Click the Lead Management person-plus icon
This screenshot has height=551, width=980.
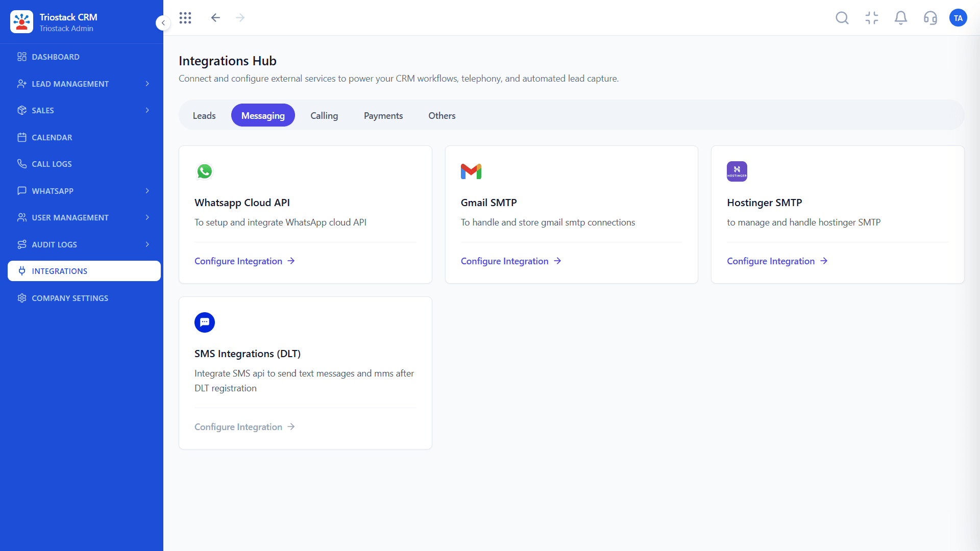(x=22, y=84)
